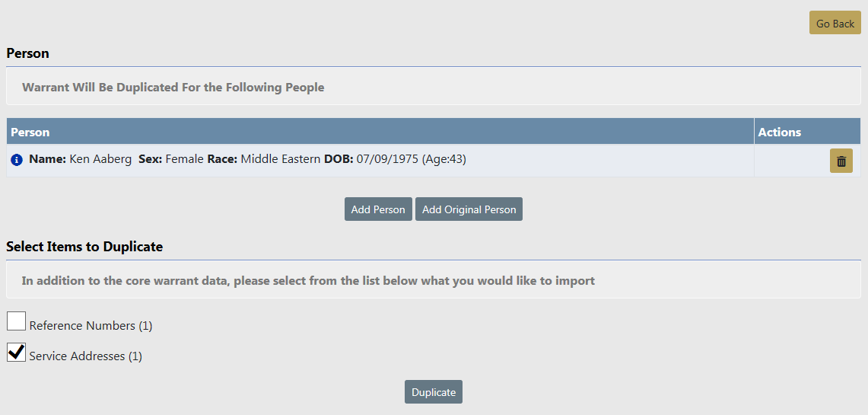Delete Ken Aaberg using the trash icon
The image size is (868, 415).
pyautogui.click(x=841, y=161)
